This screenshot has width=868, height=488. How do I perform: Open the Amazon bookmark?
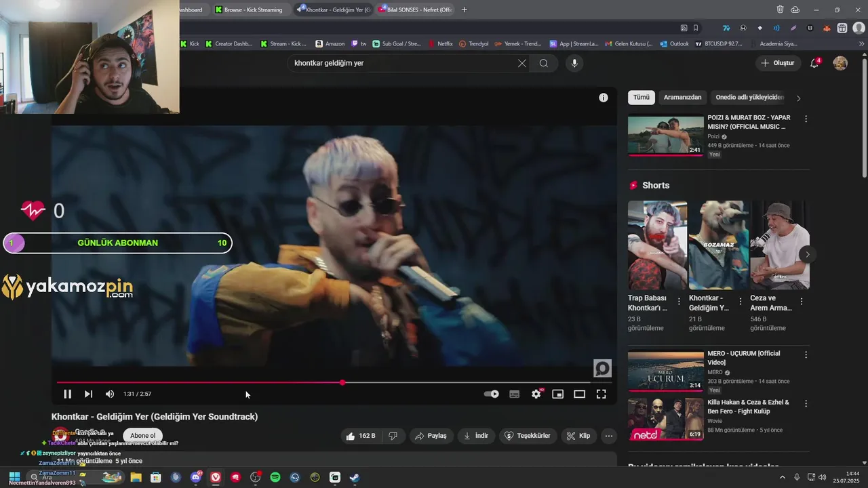pyautogui.click(x=330, y=43)
